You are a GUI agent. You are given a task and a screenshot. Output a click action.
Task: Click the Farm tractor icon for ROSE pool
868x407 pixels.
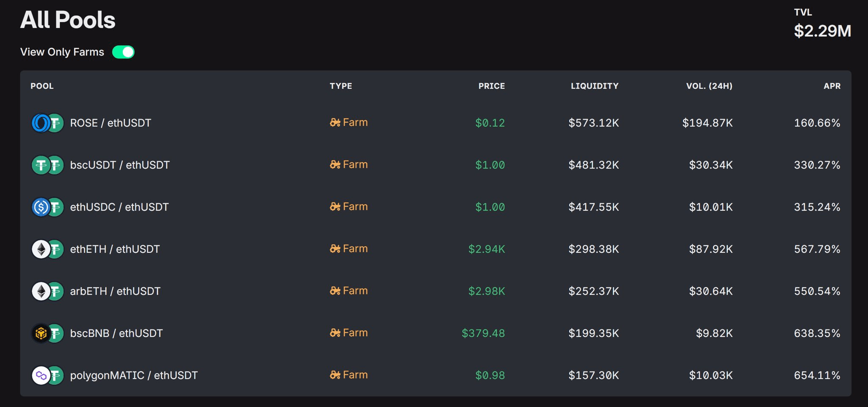pyautogui.click(x=335, y=123)
